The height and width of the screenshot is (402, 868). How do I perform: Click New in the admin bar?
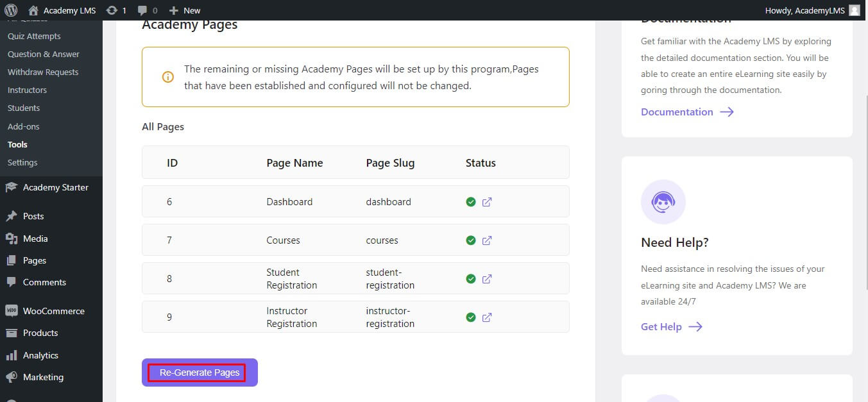pos(185,10)
